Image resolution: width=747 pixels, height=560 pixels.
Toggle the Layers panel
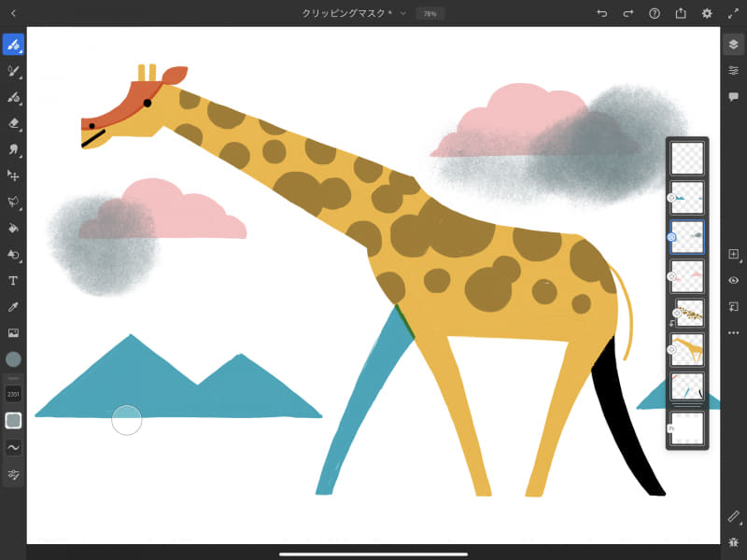pos(734,44)
